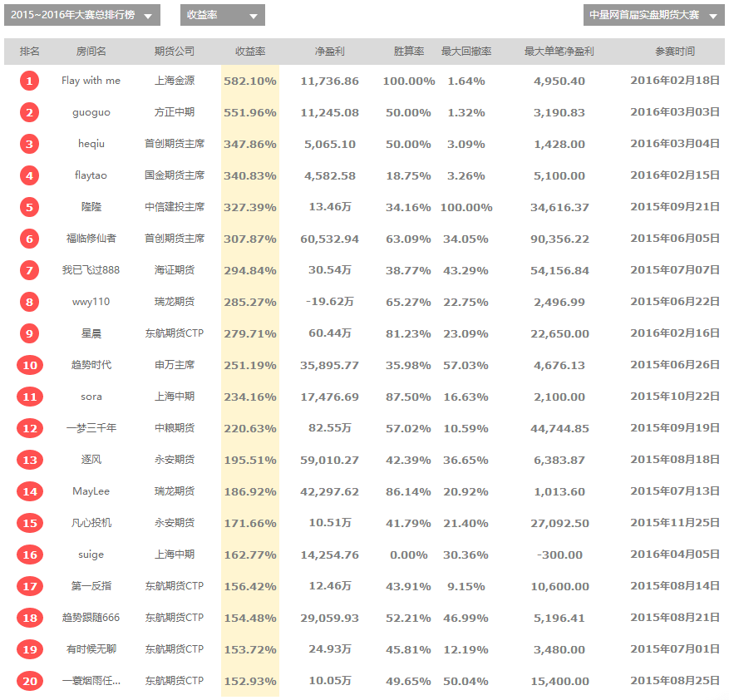Click the red rank 17 badge

click(30, 586)
